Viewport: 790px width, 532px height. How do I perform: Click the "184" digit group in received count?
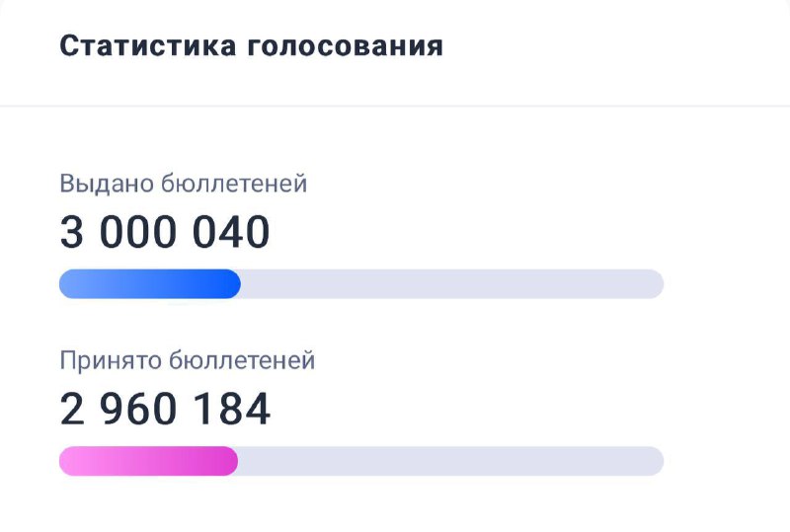233,409
